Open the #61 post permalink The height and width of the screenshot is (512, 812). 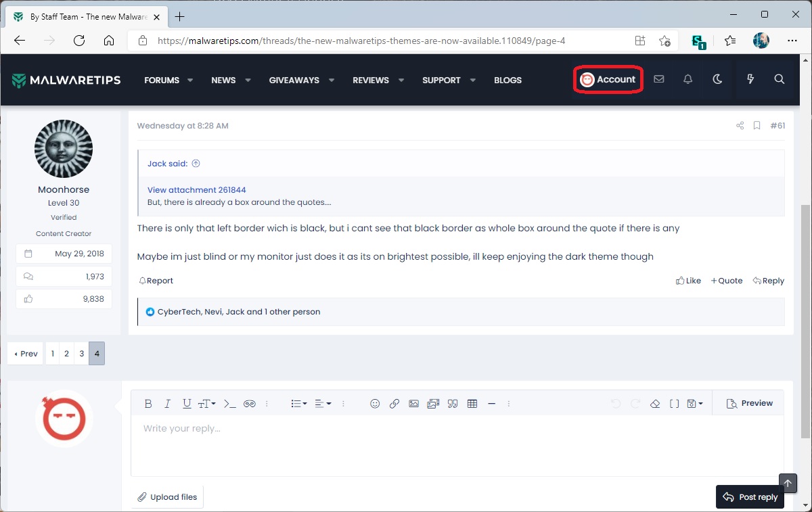(x=777, y=126)
